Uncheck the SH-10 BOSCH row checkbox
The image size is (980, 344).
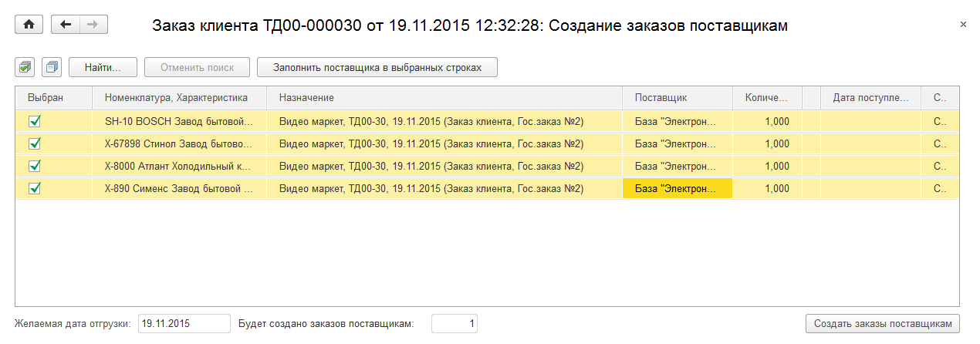click(35, 121)
